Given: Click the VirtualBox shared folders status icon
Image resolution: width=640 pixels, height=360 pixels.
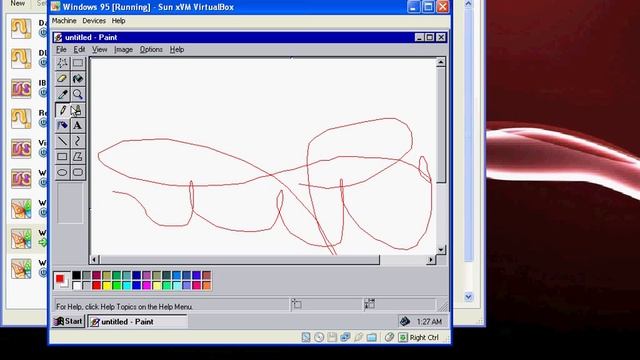Looking at the screenshot, I should pyautogui.click(x=371, y=337).
